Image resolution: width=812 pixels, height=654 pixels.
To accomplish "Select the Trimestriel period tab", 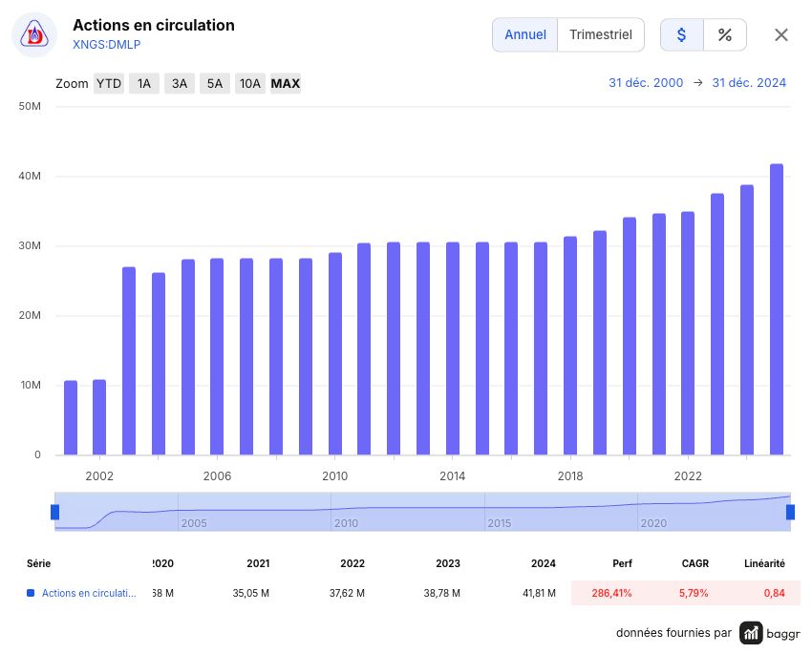I will click(601, 34).
